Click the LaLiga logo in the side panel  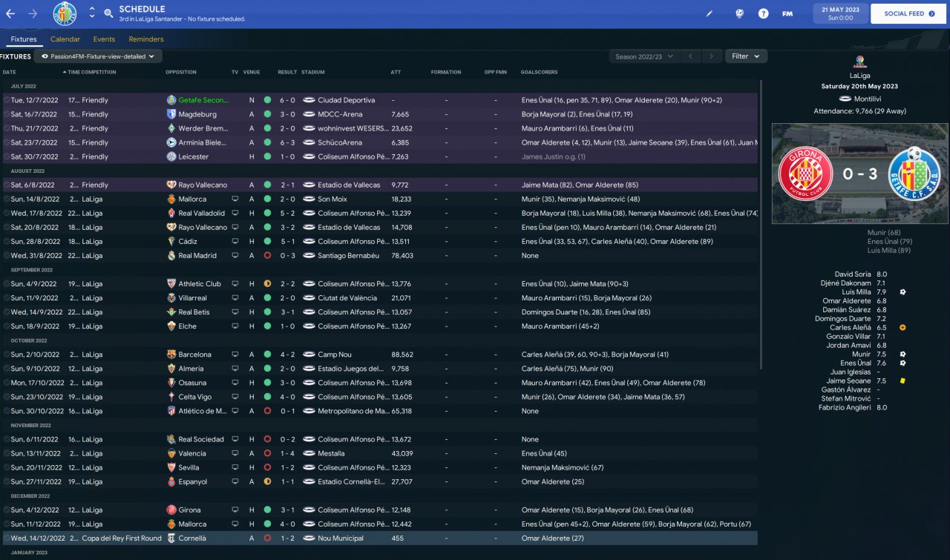click(859, 62)
